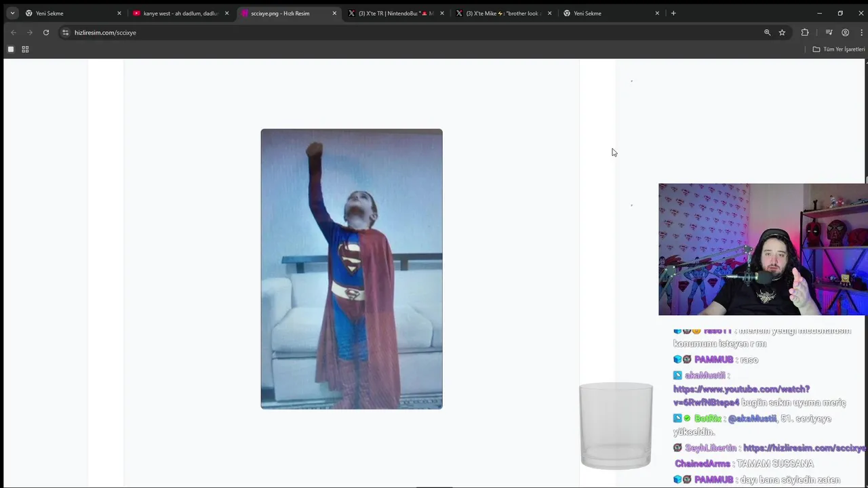Click the ChainedArms username in chat
This screenshot has height=488, width=868.
click(703, 464)
